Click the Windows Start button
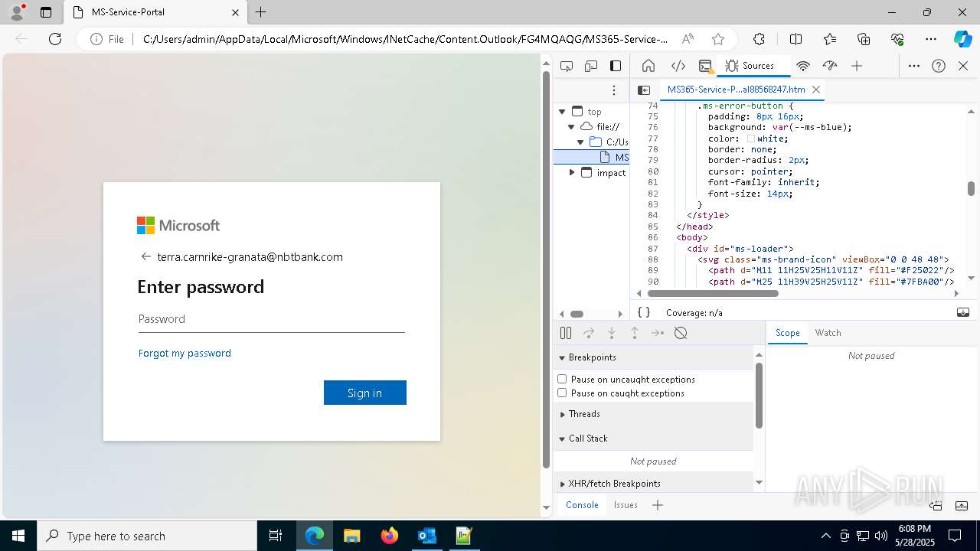 tap(18, 536)
